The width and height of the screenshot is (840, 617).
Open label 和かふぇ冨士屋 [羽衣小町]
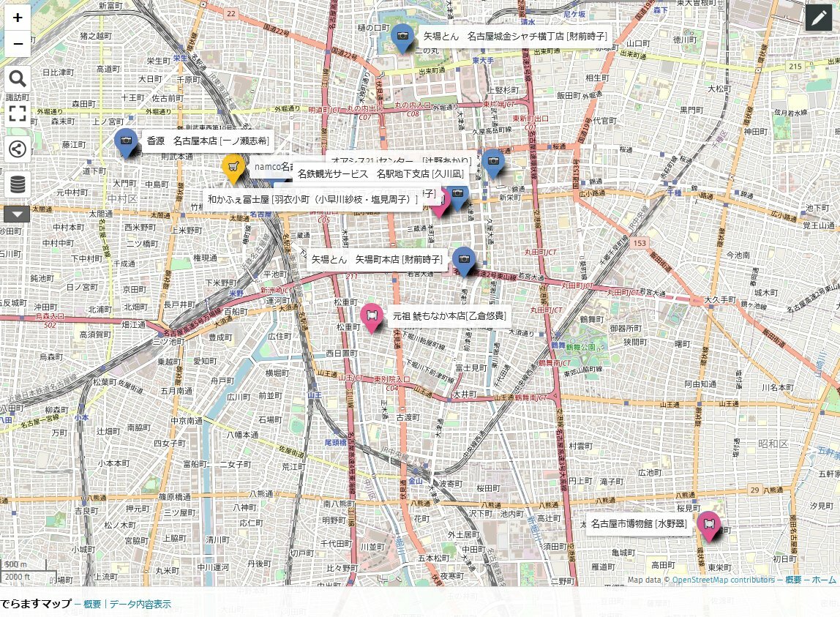(312, 199)
